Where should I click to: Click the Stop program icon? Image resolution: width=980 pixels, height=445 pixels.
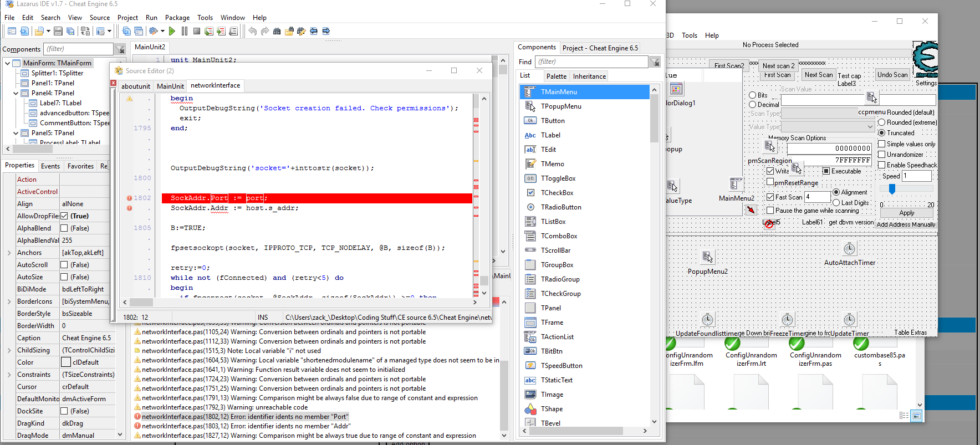pyautogui.click(x=197, y=31)
